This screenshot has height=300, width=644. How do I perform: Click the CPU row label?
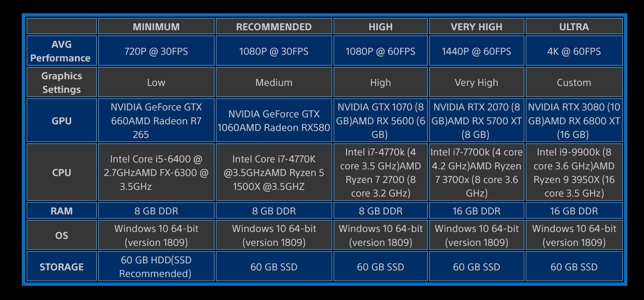pos(61,172)
